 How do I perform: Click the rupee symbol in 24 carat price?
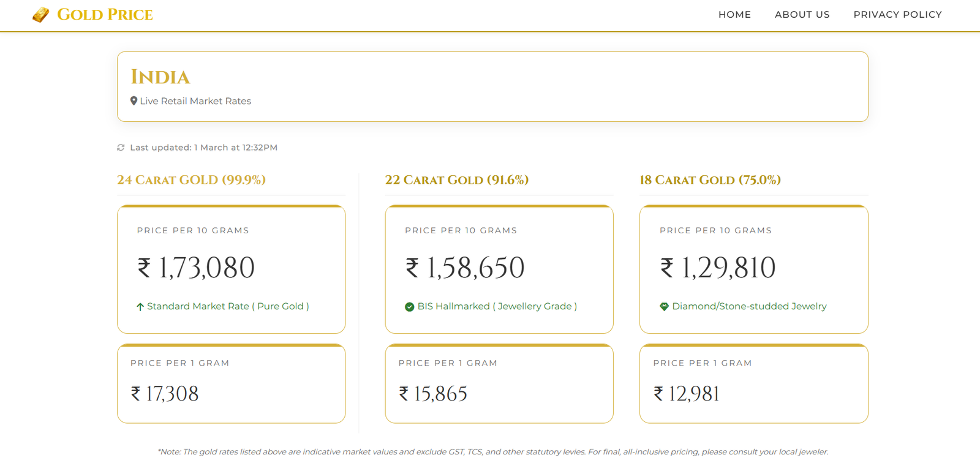142,268
